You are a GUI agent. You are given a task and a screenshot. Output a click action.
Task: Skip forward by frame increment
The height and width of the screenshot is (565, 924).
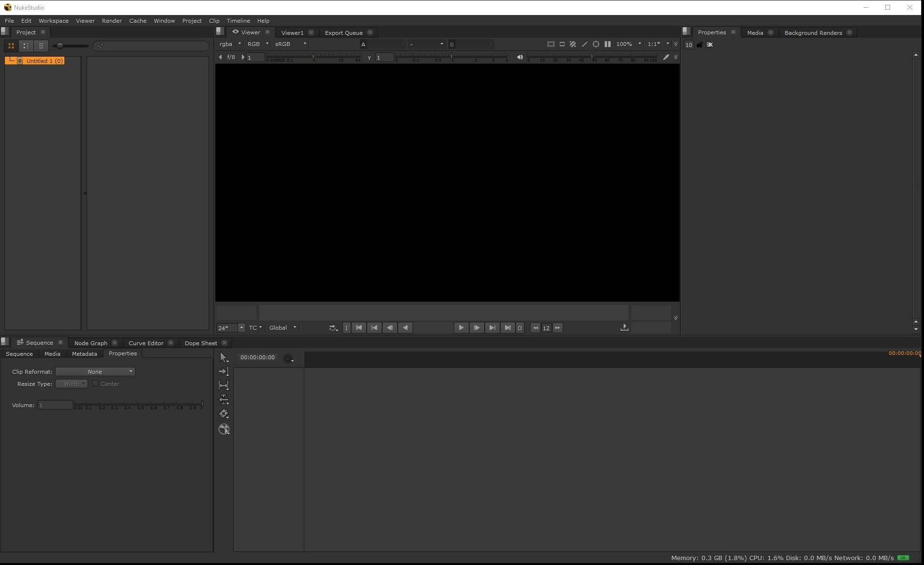pyautogui.click(x=557, y=328)
